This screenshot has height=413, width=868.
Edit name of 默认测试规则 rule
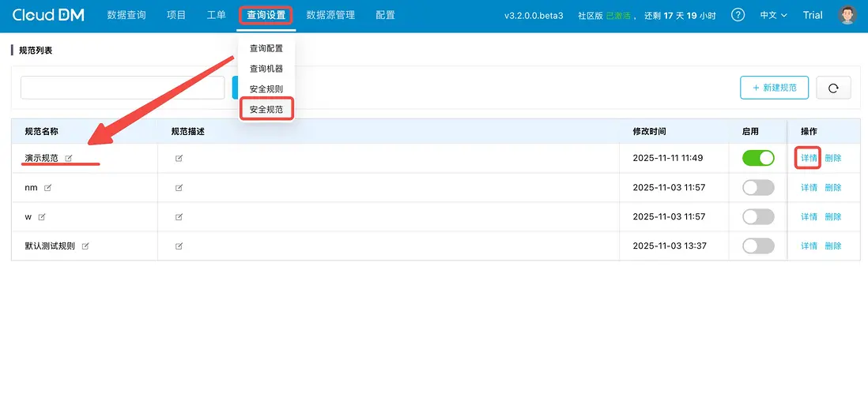[x=85, y=246]
